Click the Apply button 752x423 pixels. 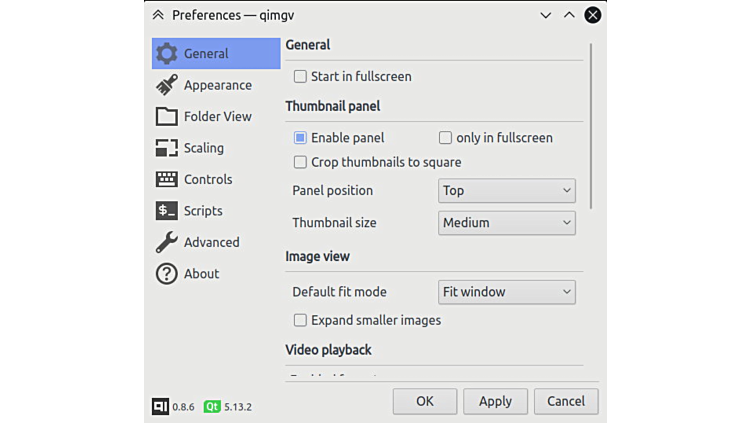point(495,401)
